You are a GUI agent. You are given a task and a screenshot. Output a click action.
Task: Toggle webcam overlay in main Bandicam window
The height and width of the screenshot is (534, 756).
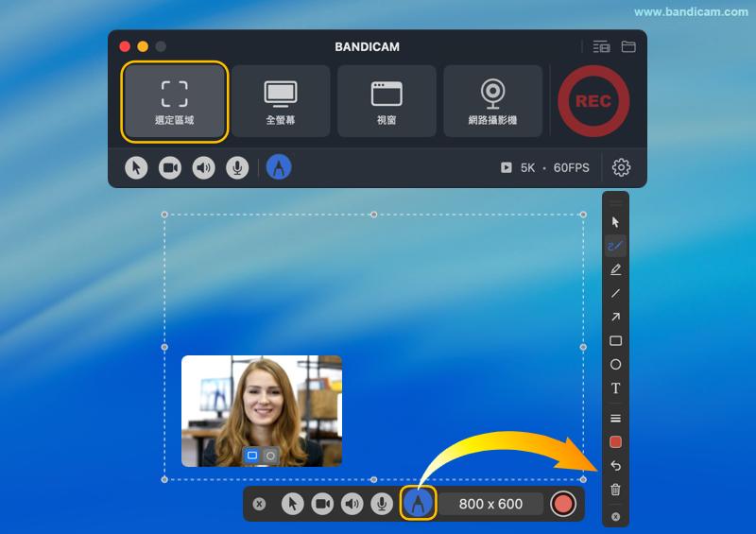click(x=170, y=167)
